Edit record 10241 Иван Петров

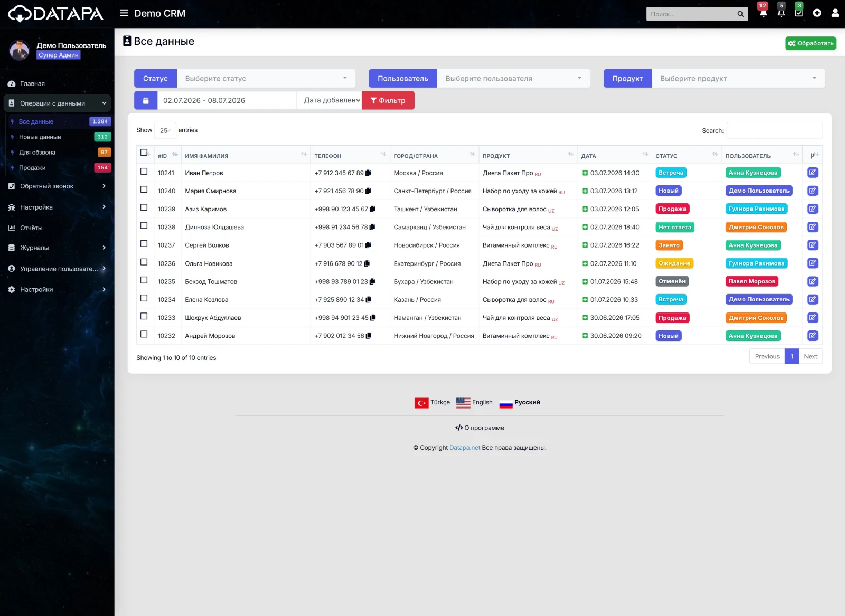[x=812, y=173]
